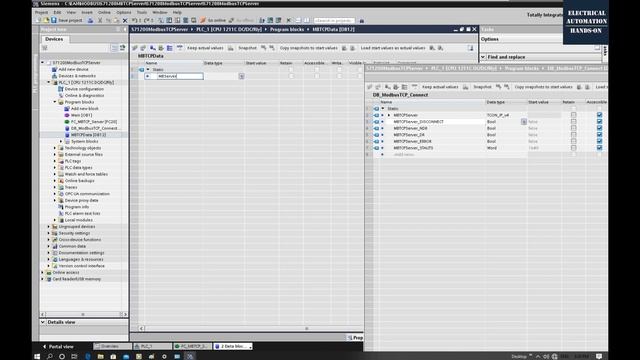
Task: Click the Save project toolbar icon
Action: pos(53,20)
